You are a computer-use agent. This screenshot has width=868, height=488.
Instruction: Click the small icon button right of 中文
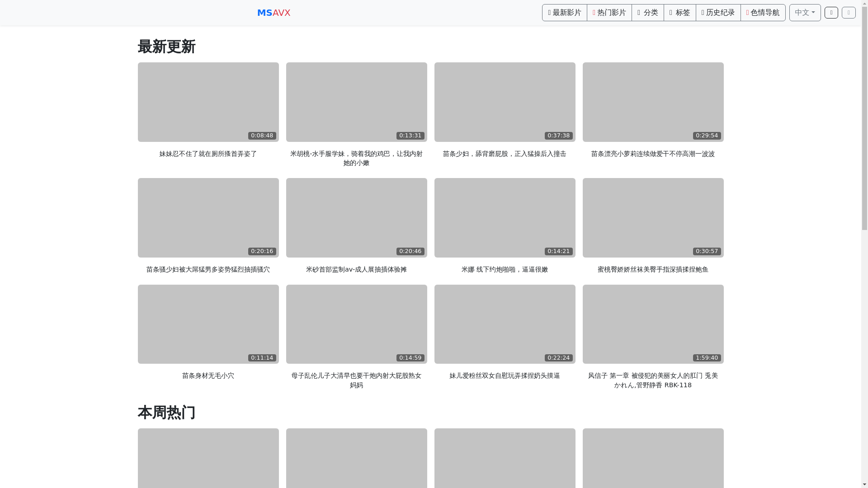tap(831, 13)
